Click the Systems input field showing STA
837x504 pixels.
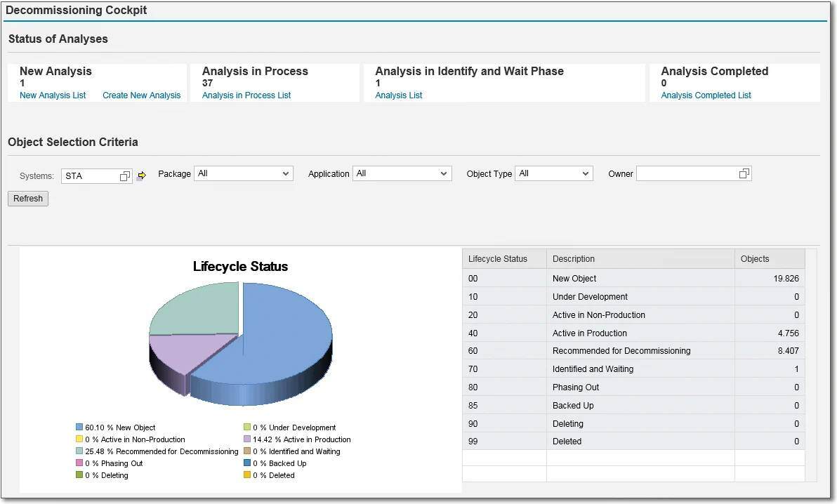[91, 175]
